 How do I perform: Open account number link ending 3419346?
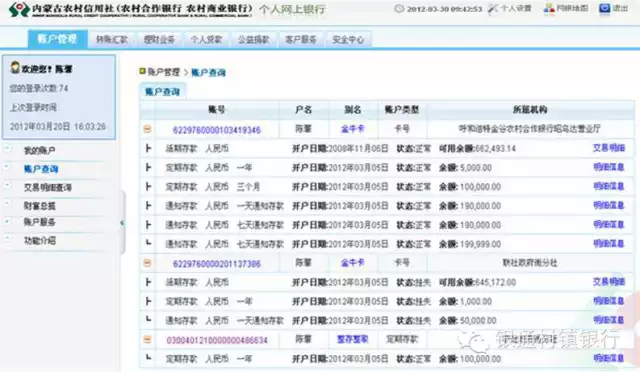217,130
